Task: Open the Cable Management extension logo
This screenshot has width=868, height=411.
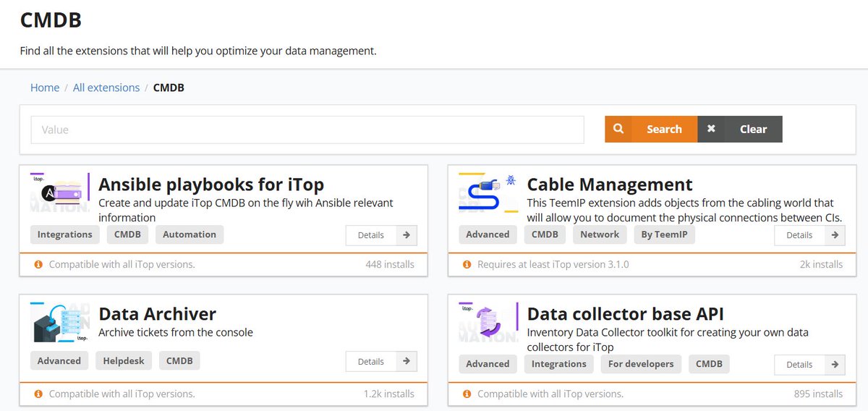Action: 489,193
